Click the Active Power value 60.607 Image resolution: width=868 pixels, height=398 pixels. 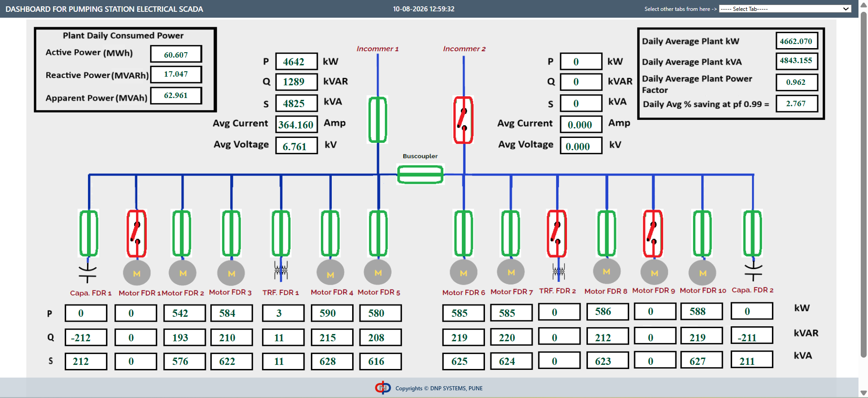(176, 54)
